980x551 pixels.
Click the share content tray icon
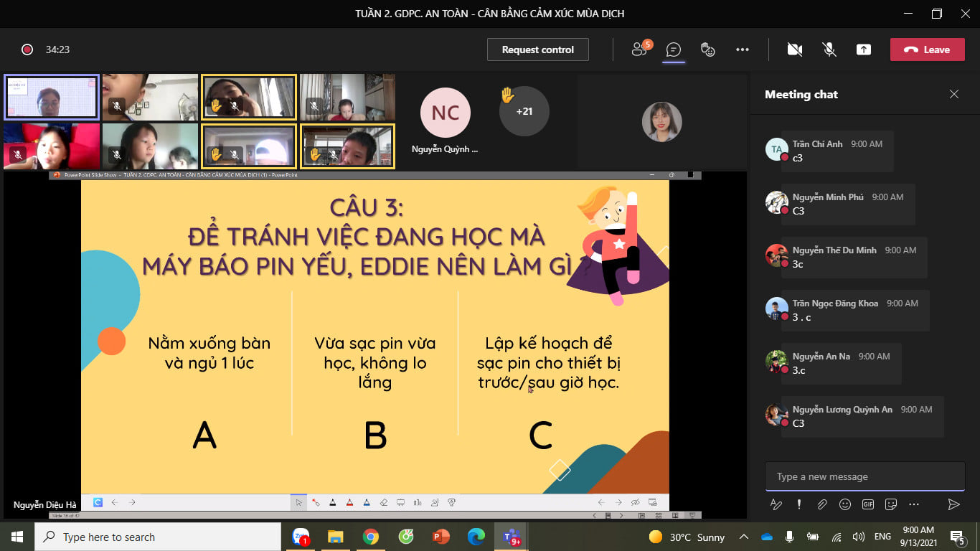pyautogui.click(x=864, y=50)
